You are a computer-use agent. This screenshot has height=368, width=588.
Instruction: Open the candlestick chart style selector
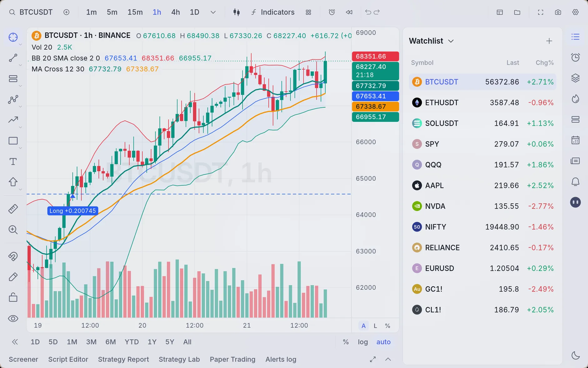[x=236, y=12]
